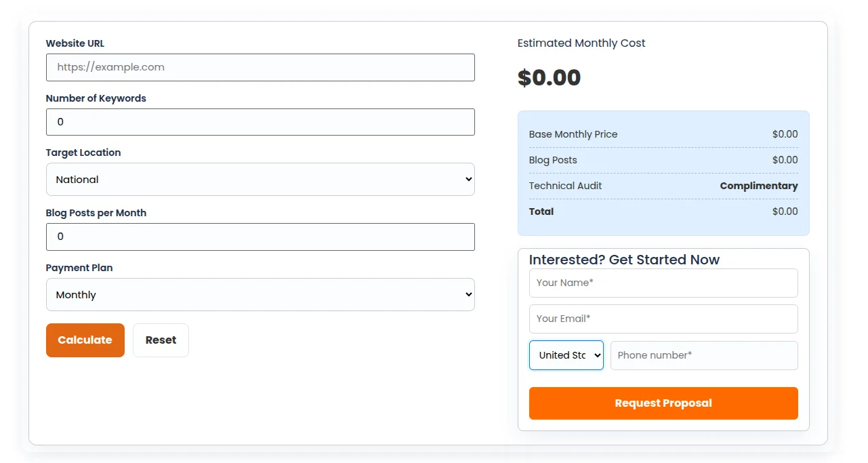Click the Calculate button

pyautogui.click(x=85, y=340)
